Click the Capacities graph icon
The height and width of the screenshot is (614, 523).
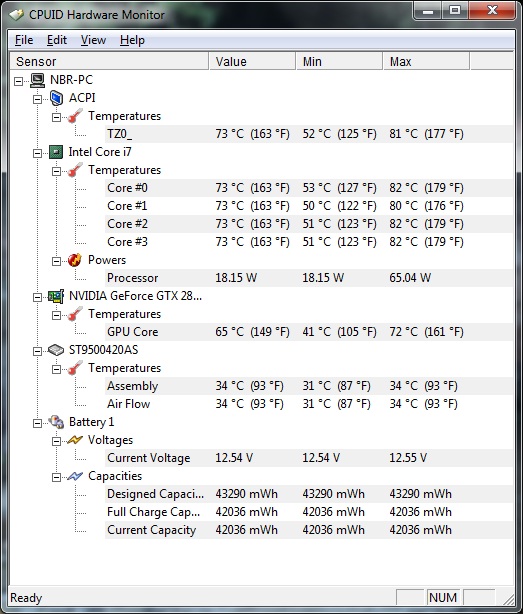tap(75, 476)
